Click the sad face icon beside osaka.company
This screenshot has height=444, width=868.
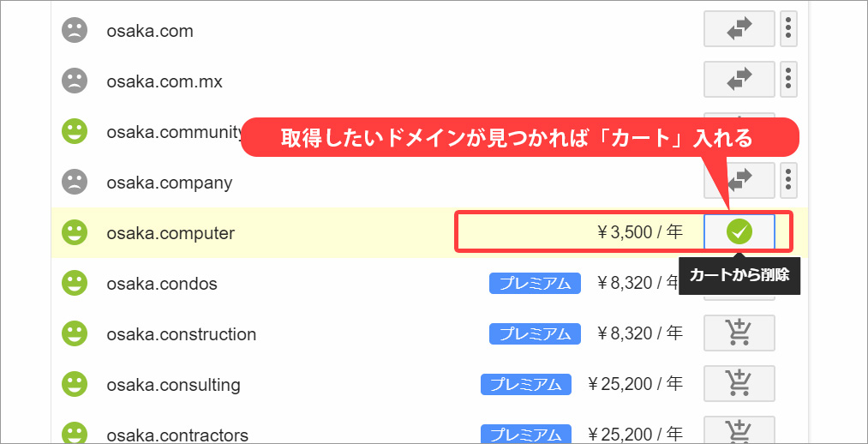[75, 182]
